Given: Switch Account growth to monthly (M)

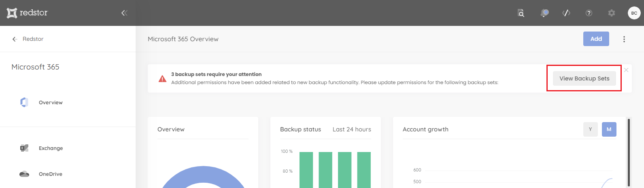Looking at the screenshot, I should click(609, 129).
